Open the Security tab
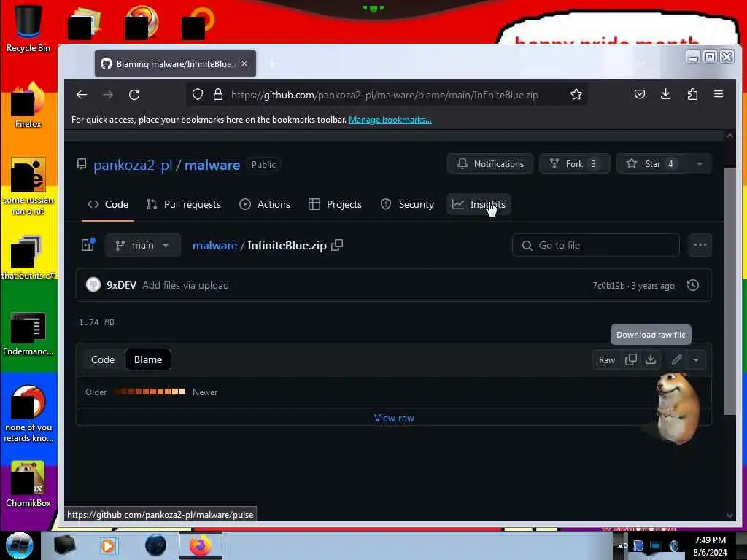The width and height of the screenshot is (747, 560). 407,204
